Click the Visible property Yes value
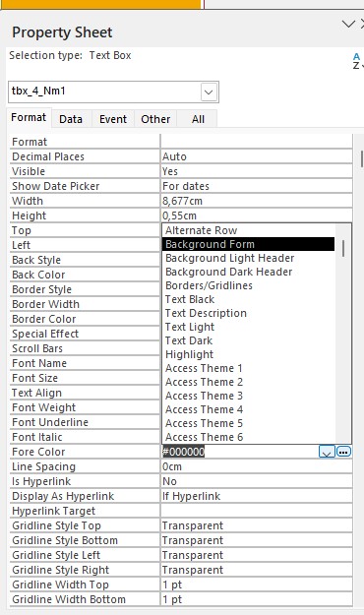The height and width of the screenshot is (615, 364). pos(257,171)
